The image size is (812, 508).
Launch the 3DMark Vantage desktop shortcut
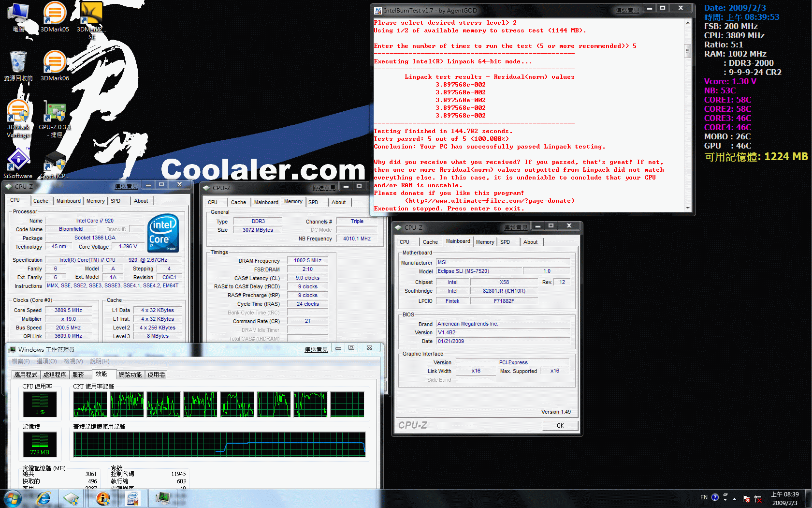[18, 119]
